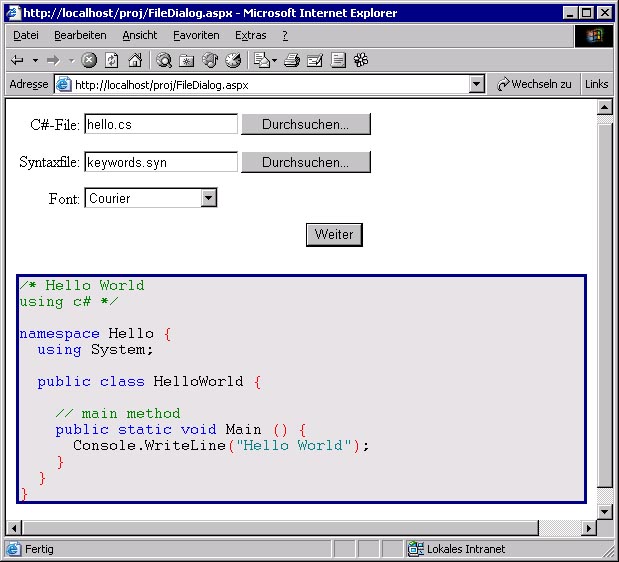Click the Weiter button

(334, 235)
